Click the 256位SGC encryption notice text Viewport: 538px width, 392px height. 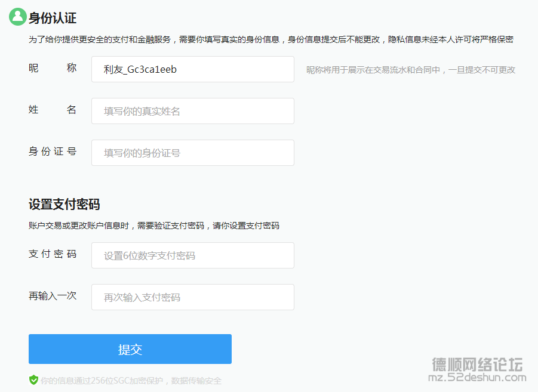[x=131, y=381]
